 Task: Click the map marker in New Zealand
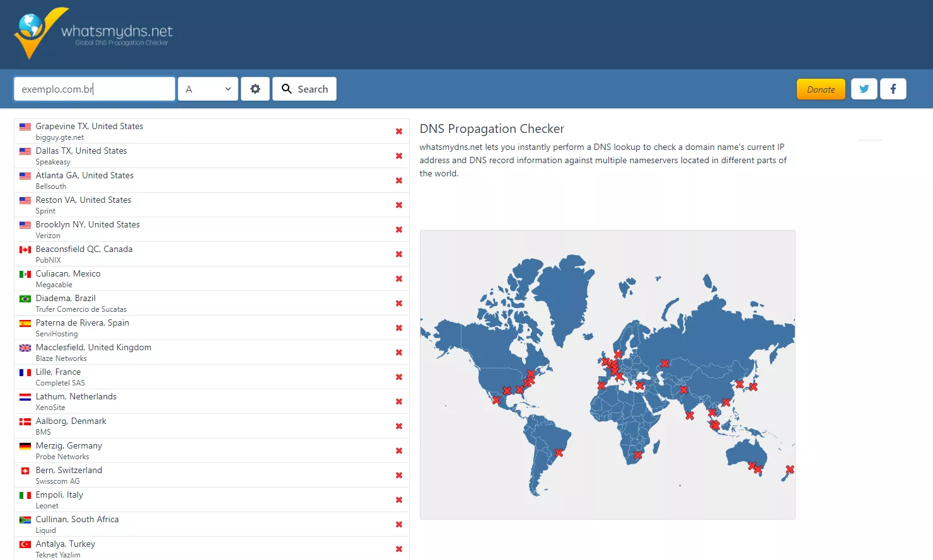coord(790,469)
